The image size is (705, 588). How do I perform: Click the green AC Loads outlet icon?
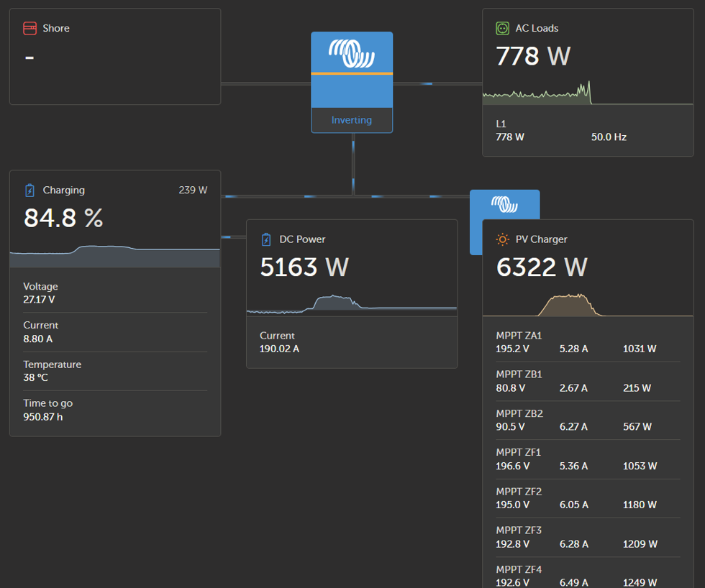pos(503,27)
